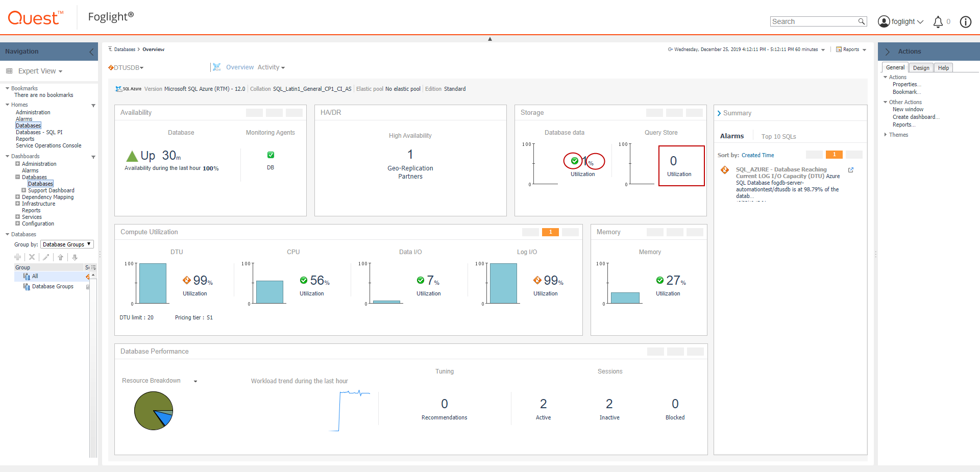Open the DTUSDB database selector dropdown

pos(142,68)
